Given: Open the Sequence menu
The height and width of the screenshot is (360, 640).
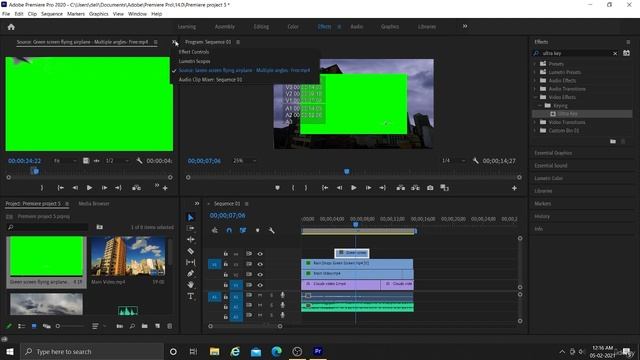Looking at the screenshot, I should pyautogui.click(x=52, y=14).
